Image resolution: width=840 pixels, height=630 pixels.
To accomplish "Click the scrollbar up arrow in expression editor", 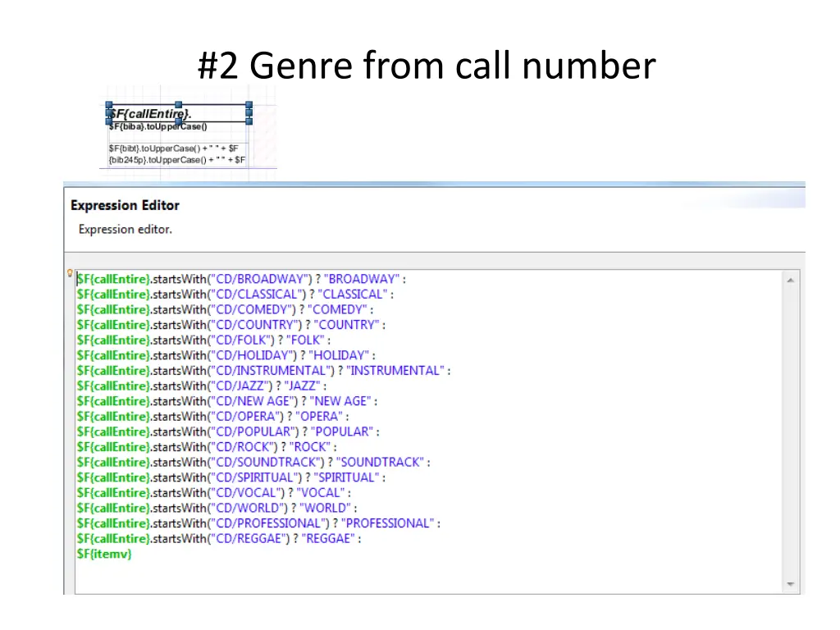I will point(791,281).
